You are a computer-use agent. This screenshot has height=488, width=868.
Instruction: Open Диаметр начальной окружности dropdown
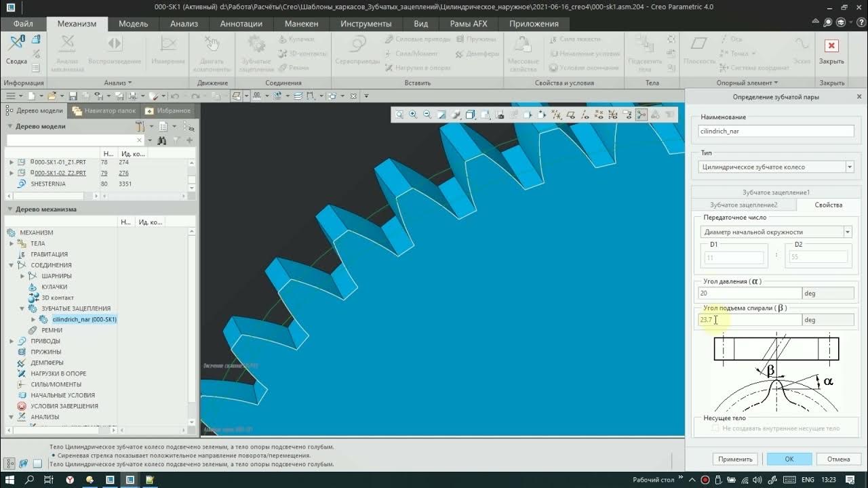847,232
